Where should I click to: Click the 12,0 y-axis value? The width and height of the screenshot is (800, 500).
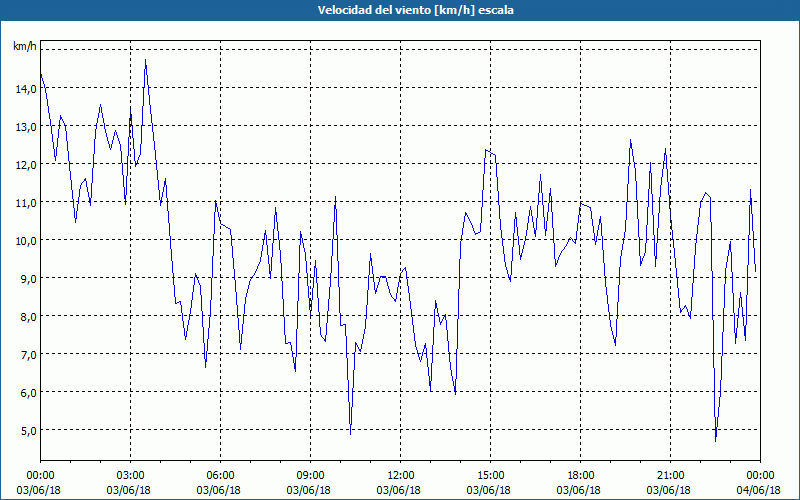click(26, 165)
